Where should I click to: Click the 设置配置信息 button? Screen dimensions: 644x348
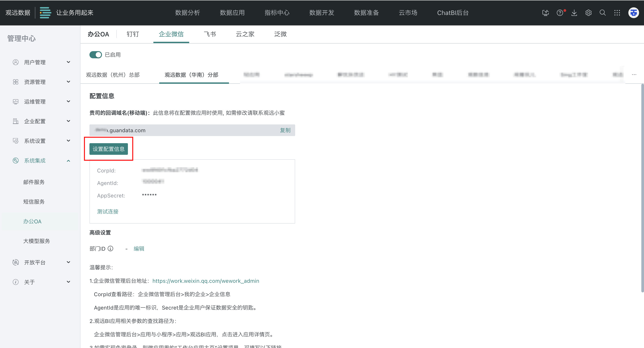pyautogui.click(x=108, y=149)
